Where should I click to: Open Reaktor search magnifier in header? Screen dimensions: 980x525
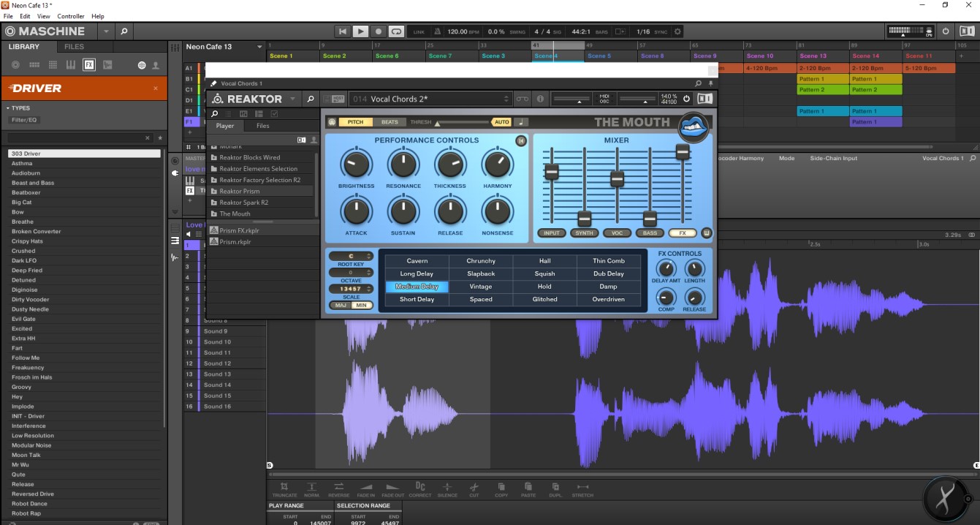pyautogui.click(x=310, y=99)
